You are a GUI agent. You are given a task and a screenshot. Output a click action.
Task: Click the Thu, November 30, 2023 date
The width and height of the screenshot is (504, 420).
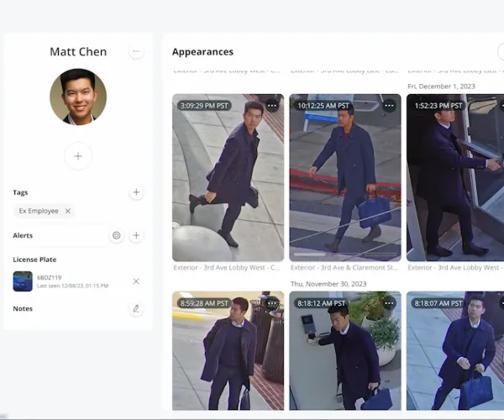click(328, 284)
